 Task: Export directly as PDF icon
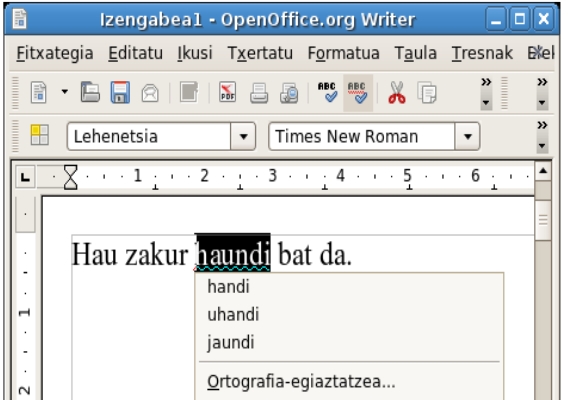click(228, 92)
